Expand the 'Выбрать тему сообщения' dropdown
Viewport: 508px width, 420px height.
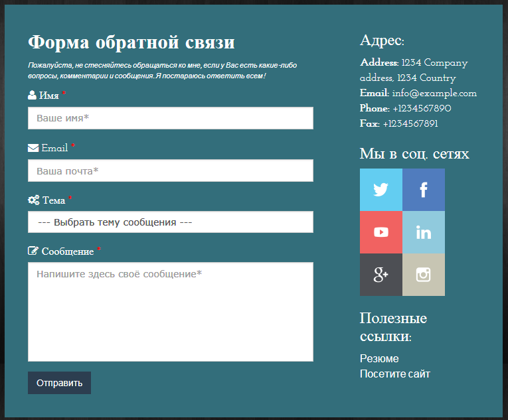170,222
